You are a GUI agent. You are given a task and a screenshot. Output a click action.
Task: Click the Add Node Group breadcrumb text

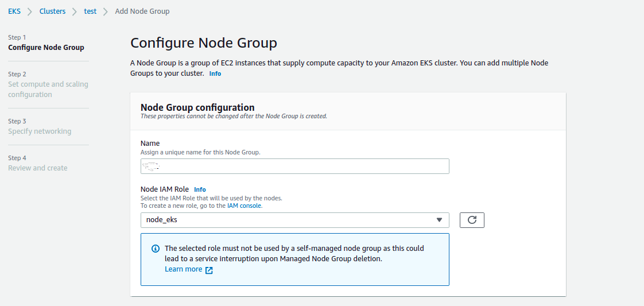tap(142, 11)
